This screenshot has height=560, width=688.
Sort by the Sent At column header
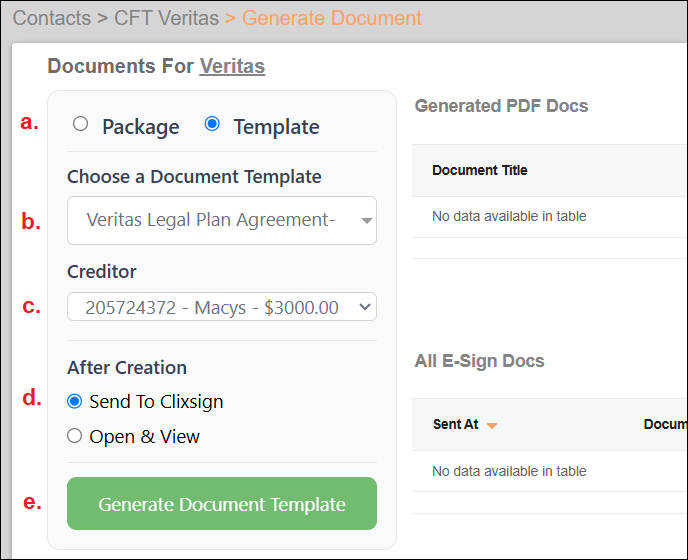coord(455,424)
